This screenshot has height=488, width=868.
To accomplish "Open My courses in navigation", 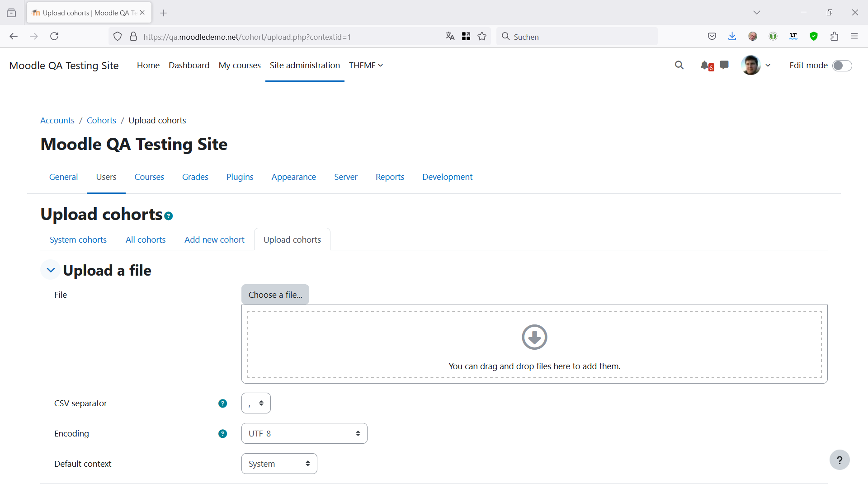I will pyautogui.click(x=240, y=66).
